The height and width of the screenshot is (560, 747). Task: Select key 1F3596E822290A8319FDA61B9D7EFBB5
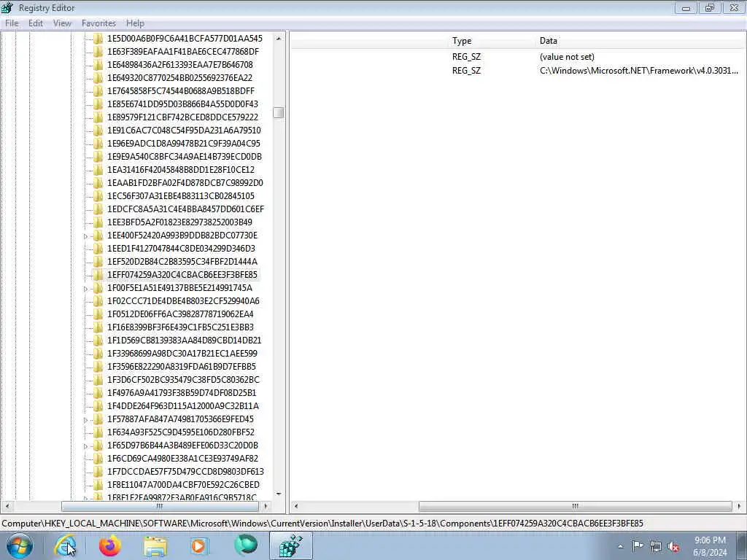pyautogui.click(x=181, y=367)
